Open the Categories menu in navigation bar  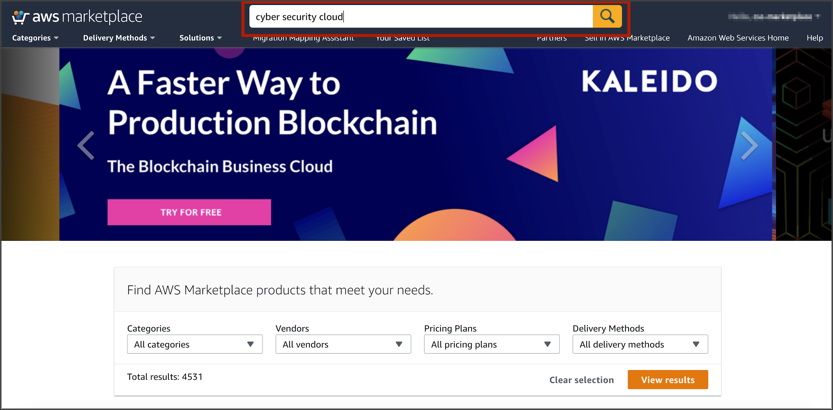(x=35, y=38)
